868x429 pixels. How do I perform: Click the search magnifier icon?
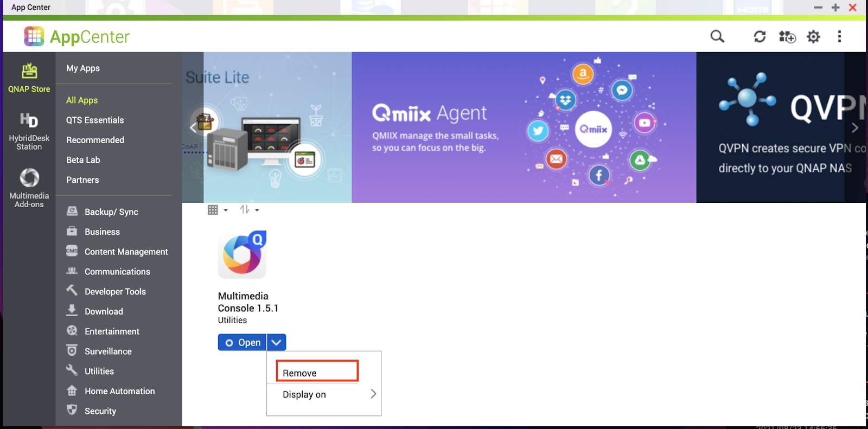pos(717,36)
